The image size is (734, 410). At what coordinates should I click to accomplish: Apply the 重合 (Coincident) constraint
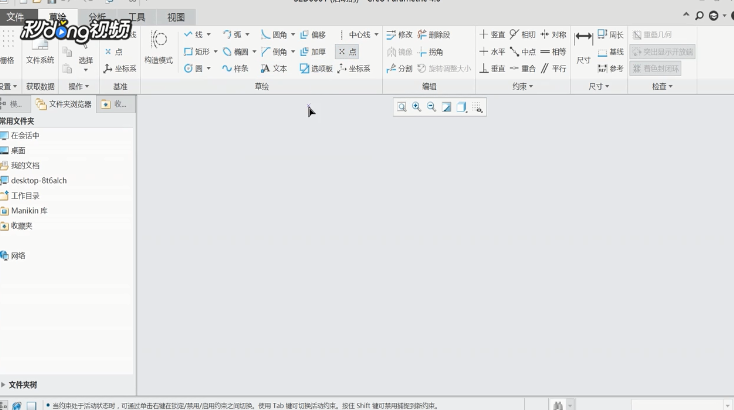[523, 68]
